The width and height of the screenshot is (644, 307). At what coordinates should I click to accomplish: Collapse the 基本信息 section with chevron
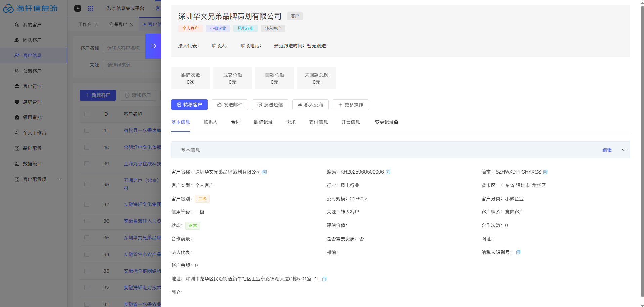pyautogui.click(x=624, y=150)
